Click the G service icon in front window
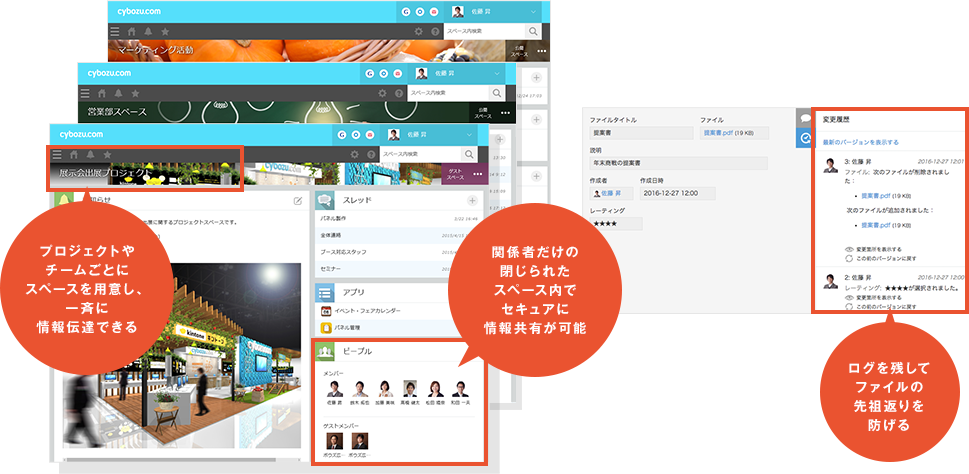 342,135
